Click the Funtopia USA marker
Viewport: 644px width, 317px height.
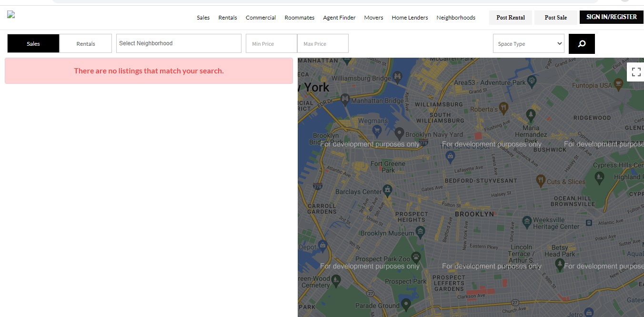(x=618, y=84)
